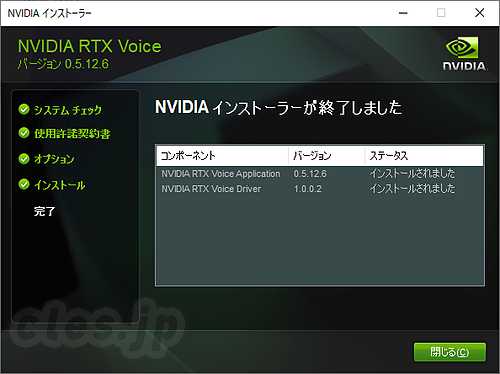This screenshot has width=500, height=374.
Task: Click version value 1.0.0.2 in the table
Action: click(308, 189)
